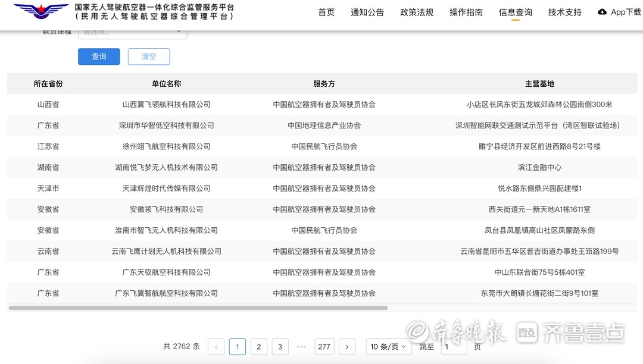Viewport: 643px width, 364px height.
Task: Click the platform emblem logo
Action: tap(40, 12)
